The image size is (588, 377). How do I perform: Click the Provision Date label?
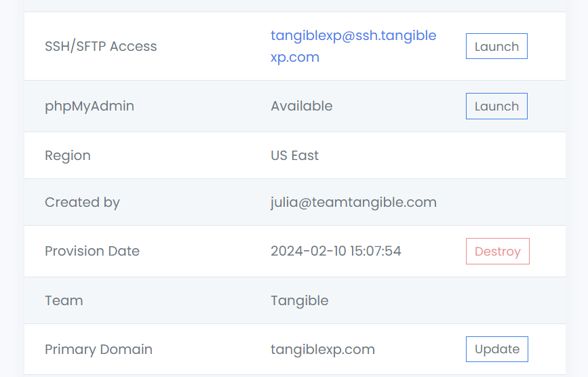click(92, 251)
